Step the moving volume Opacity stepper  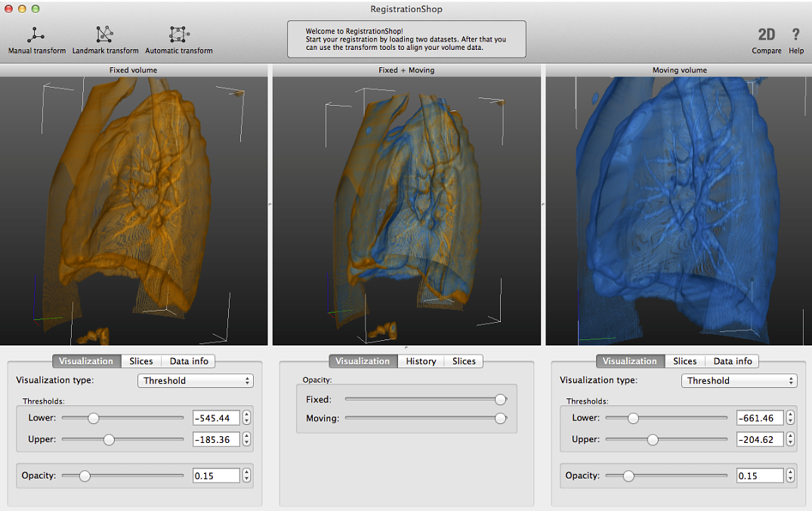pos(790,475)
